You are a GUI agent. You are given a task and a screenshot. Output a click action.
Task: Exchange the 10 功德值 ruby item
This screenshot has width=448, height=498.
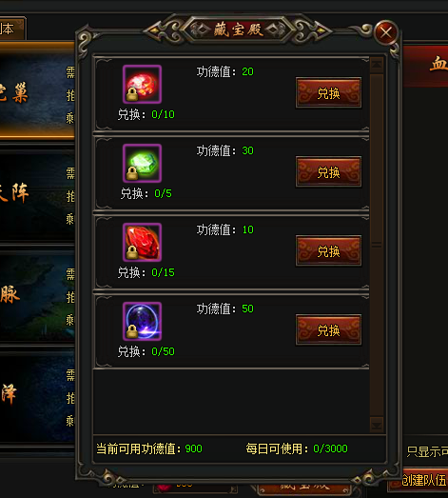coord(328,251)
